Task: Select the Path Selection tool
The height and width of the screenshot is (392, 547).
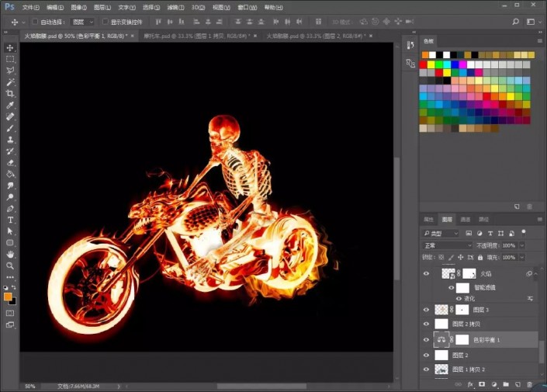Action: click(10, 231)
